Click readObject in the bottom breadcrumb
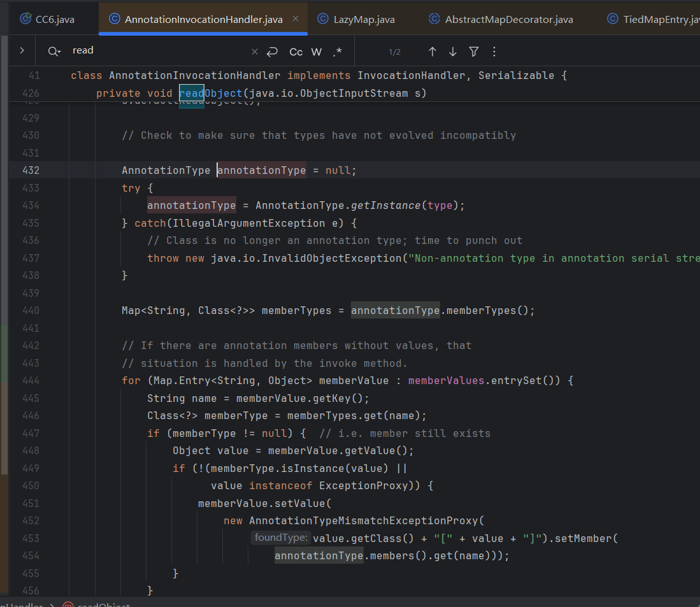This screenshot has width=700, height=607. tap(104, 604)
